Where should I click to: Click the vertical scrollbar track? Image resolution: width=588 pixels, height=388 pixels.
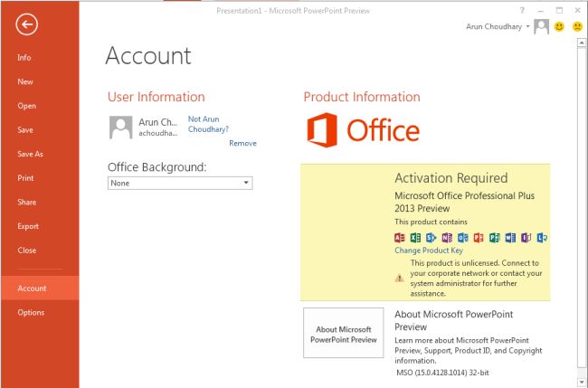(582, 210)
